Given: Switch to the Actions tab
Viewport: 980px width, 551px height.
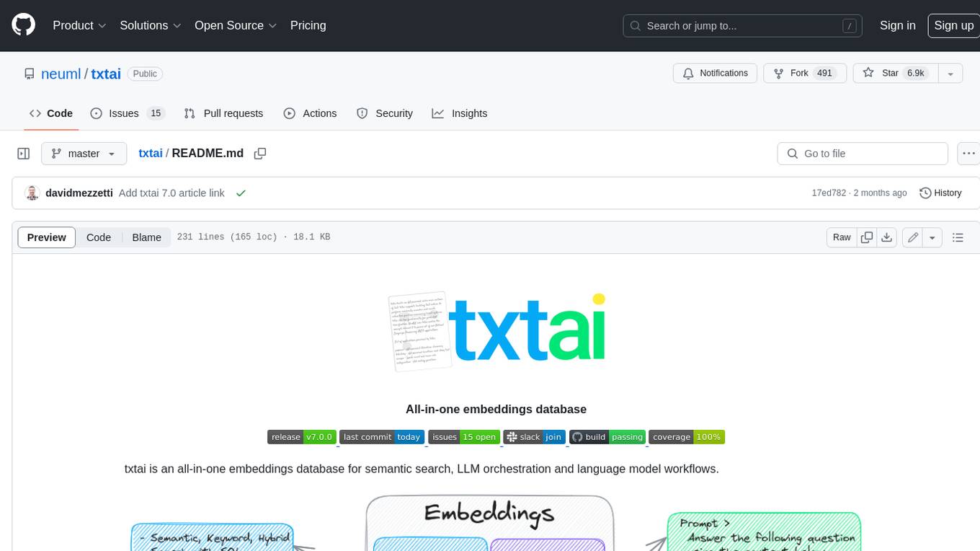Looking at the screenshot, I should [310, 113].
